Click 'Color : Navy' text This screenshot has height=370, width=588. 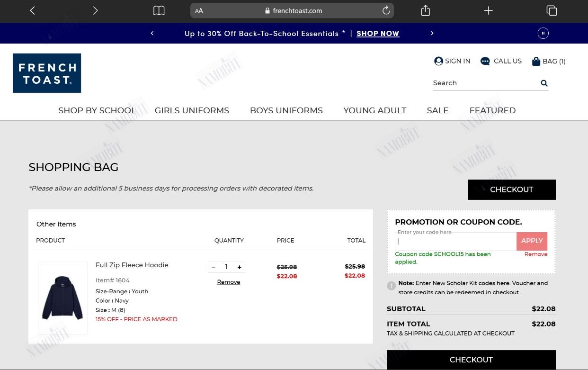(x=112, y=301)
